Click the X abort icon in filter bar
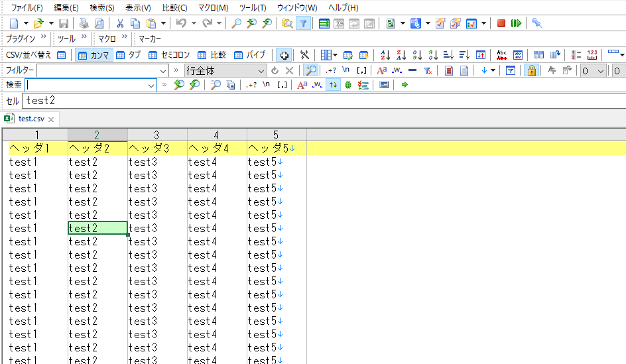 (289, 71)
